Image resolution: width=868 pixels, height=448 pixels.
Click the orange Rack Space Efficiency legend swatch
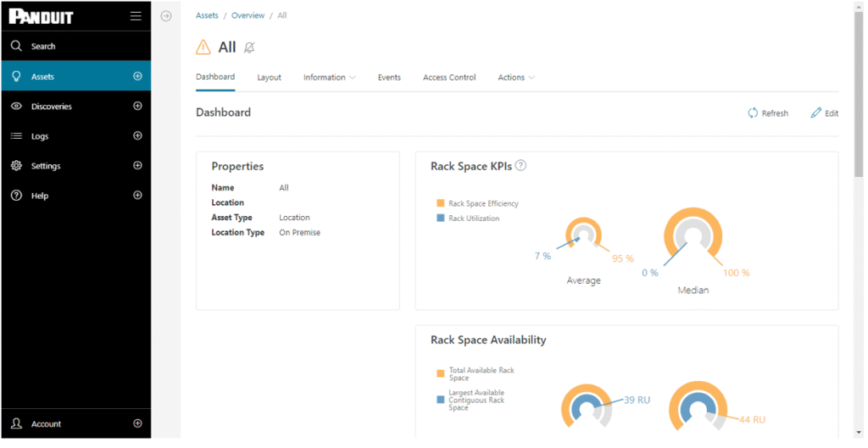click(441, 204)
